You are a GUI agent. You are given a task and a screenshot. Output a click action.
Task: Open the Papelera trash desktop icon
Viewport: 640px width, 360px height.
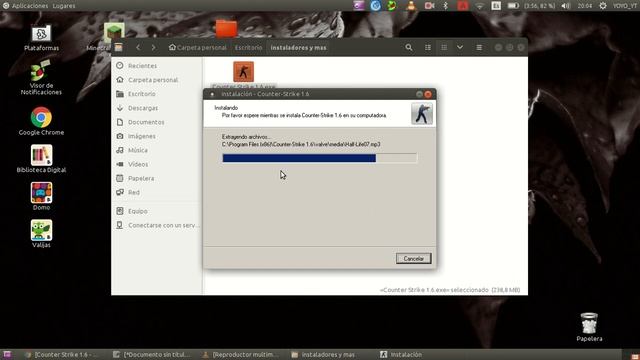click(x=589, y=327)
